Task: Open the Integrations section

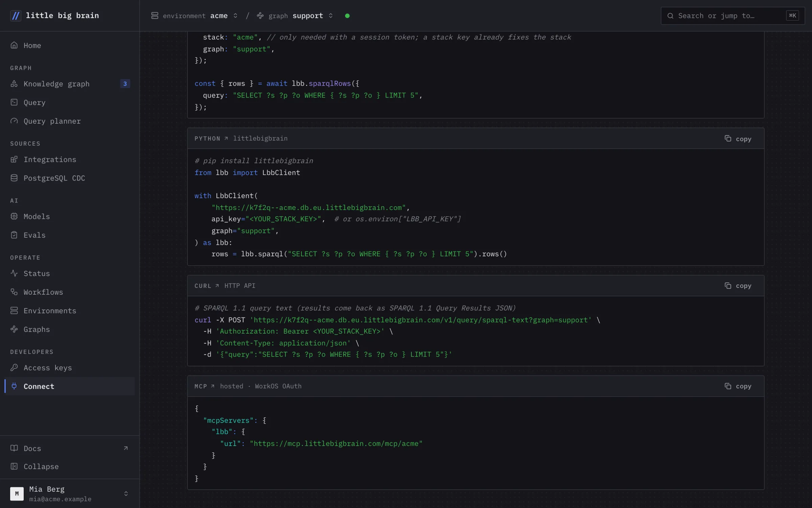Action: point(70,159)
